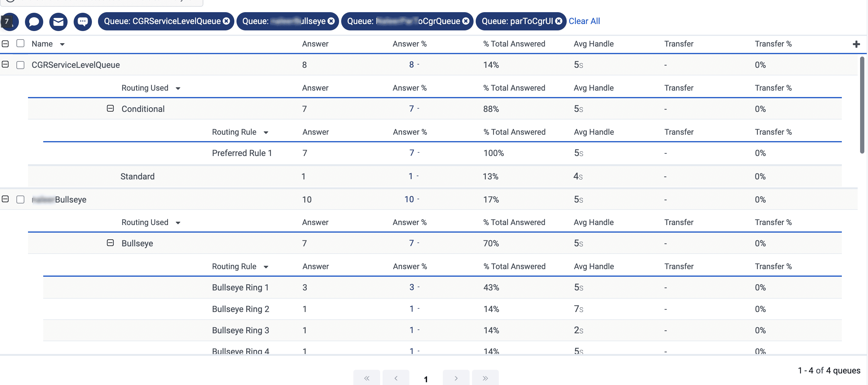Image resolution: width=868 pixels, height=385 pixels.
Task: Click the next-page arrow icon
Action: click(x=456, y=378)
